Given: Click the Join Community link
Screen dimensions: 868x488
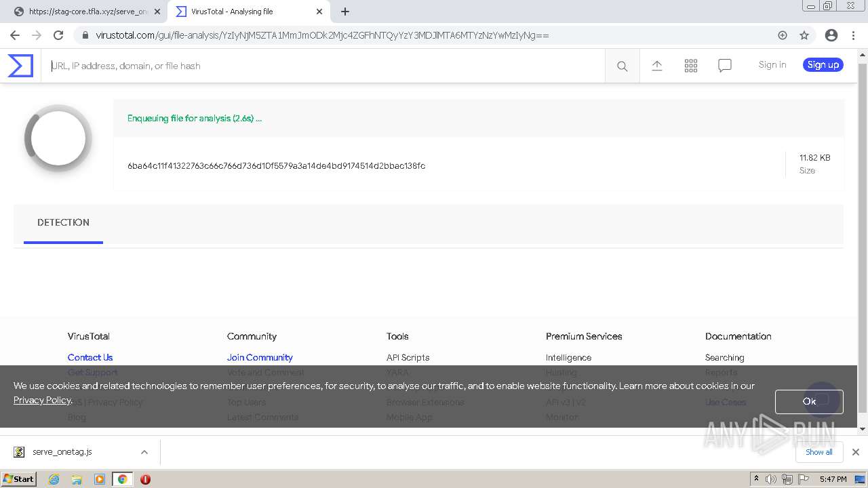Looking at the screenshot, I should pyautogui.click(x=260, y=357).
